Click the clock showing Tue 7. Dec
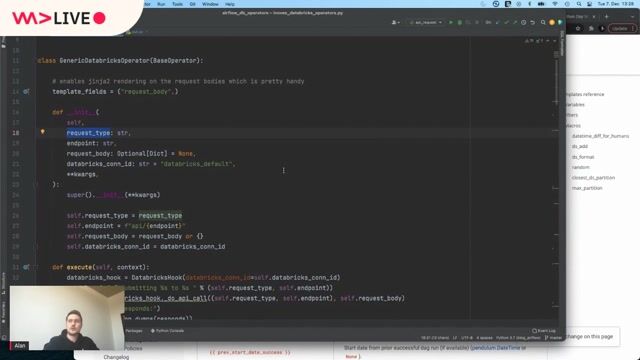Viewport: 640px width, 360px height. coord(616,4)
